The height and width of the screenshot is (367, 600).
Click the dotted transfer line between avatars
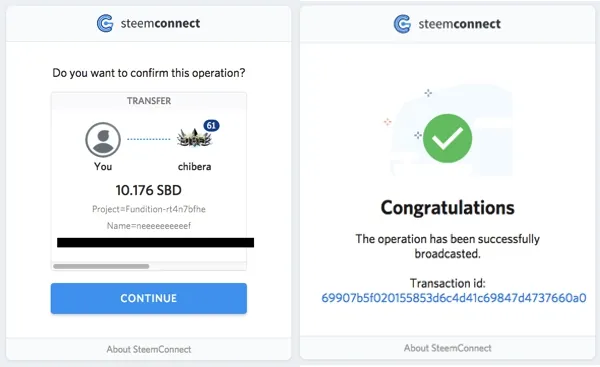(148, 139)
